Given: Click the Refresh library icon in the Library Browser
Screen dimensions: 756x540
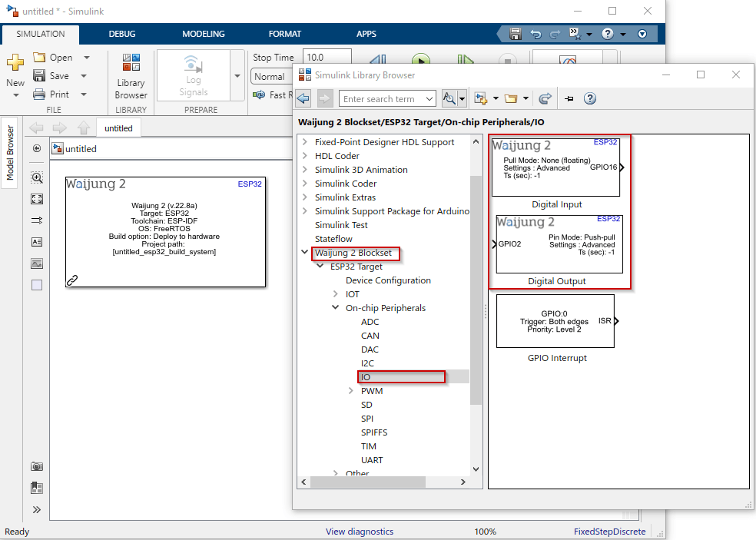Looking at the screenshot, I should 545,98.
